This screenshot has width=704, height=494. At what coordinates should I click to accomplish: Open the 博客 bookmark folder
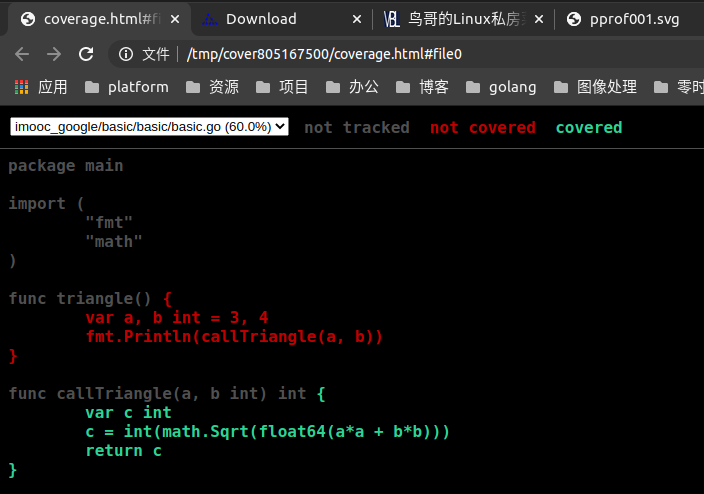(x=422, y=87)
